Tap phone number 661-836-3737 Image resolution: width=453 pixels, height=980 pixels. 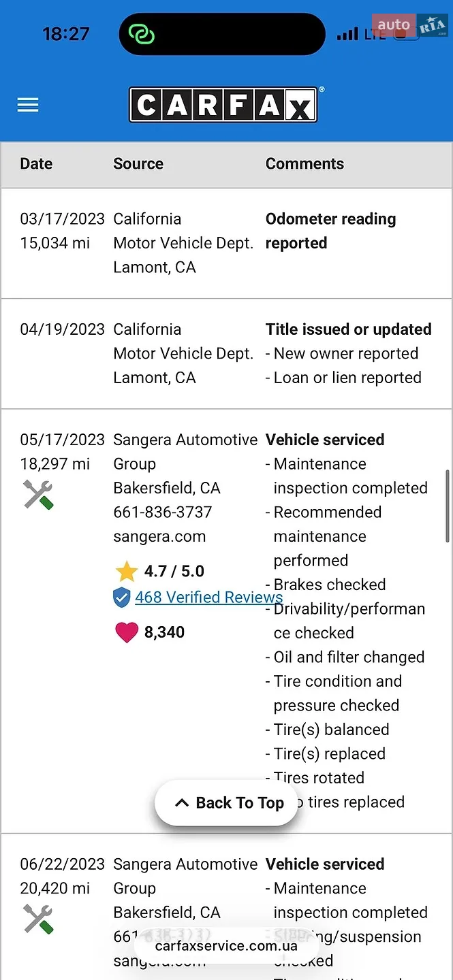pos(163,512)
